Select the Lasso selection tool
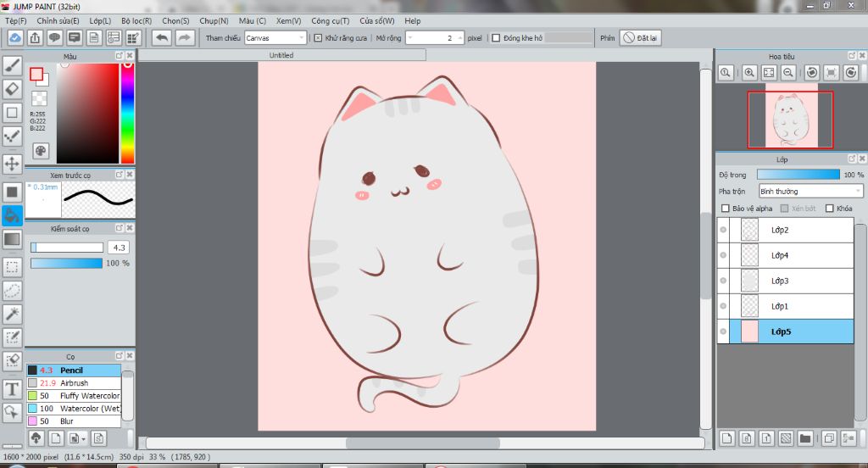The width and height of the screenshot is (868, 468). point(12,290)
